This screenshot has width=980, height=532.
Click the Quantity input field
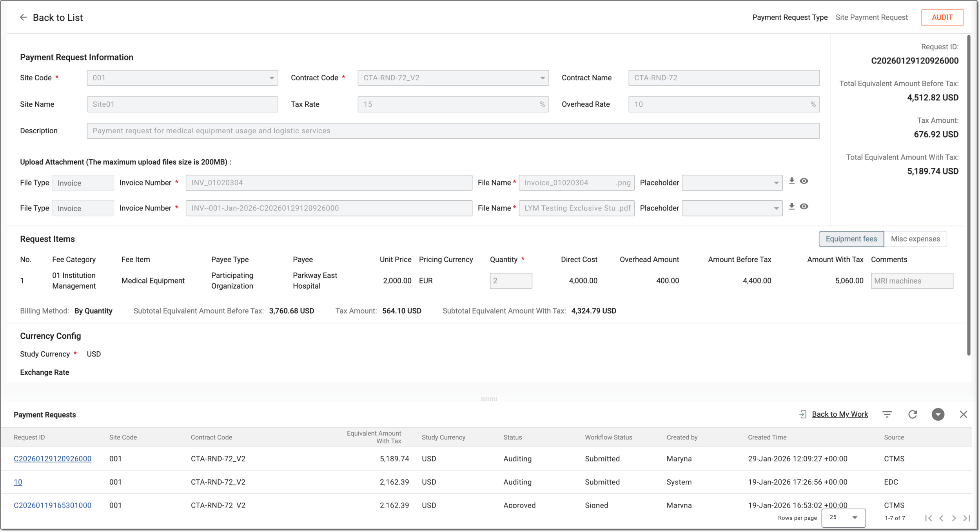(x=511, y=281)
